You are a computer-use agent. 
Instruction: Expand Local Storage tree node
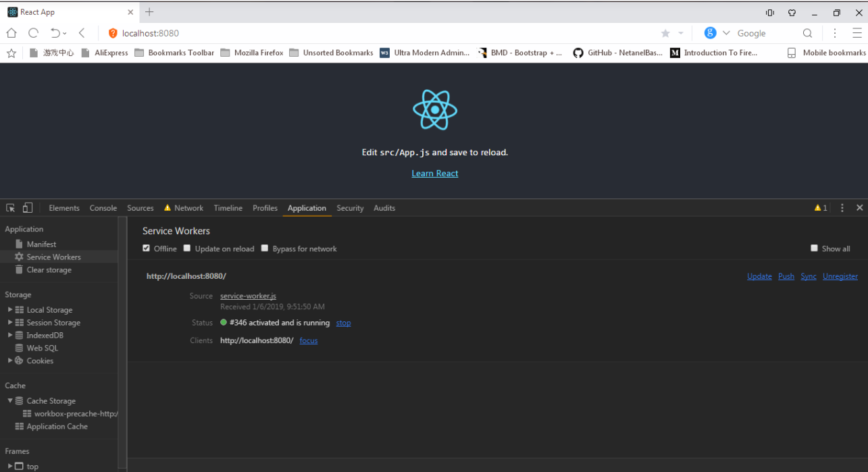click(x=10, y=310)
